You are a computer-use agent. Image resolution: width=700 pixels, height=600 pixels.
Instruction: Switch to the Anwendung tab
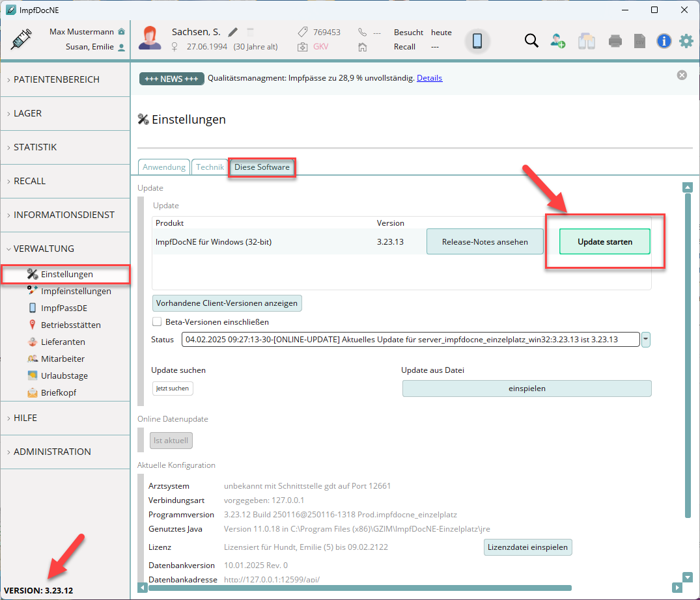tap(164, 167)
